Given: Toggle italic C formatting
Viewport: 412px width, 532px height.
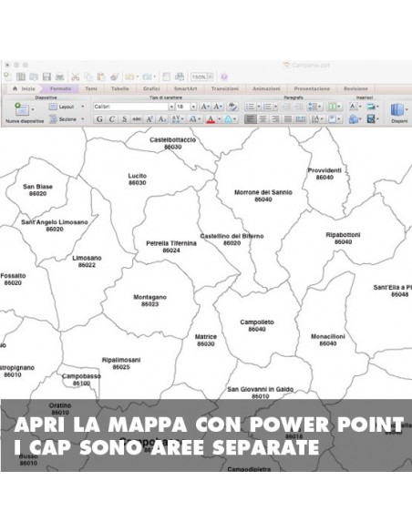Looking at the screenshot, I should coord(111,119).
